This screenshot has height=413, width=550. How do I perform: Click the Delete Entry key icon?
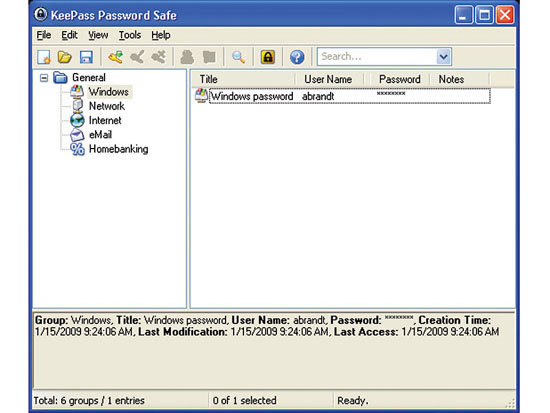tap(159, 57)
